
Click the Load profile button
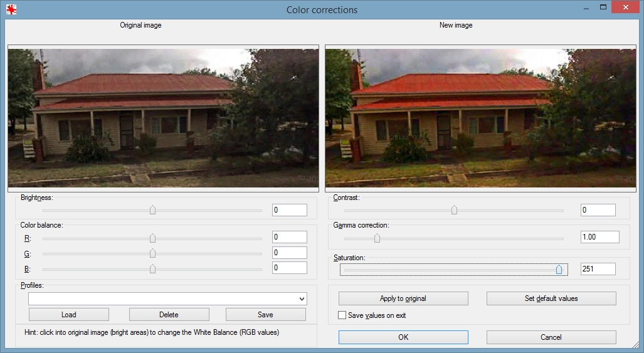coord(69,315)
